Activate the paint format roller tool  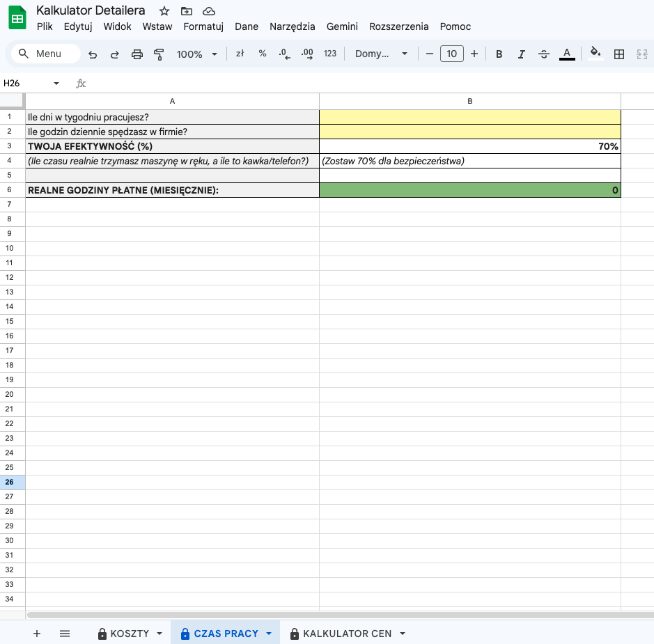coord(159,54)
